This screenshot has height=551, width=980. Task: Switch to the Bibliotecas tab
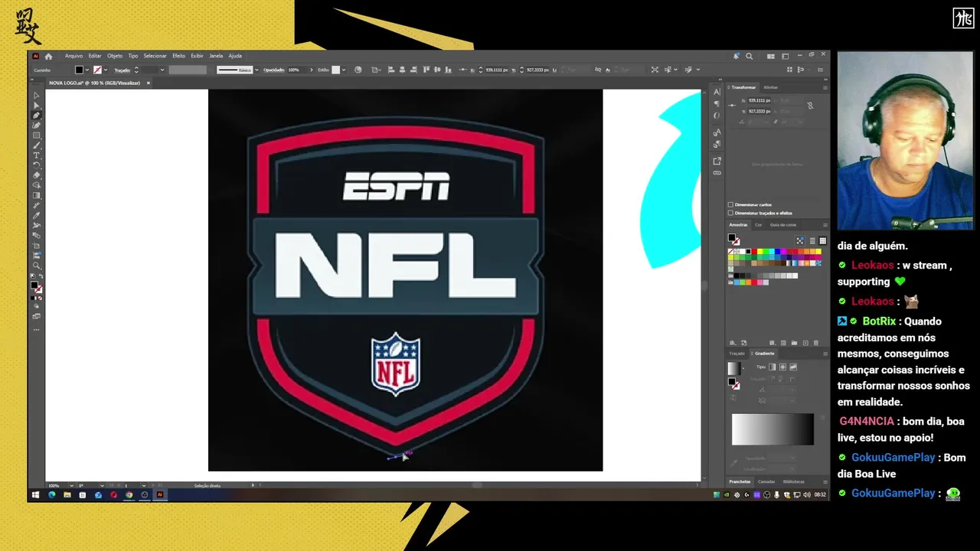pos(793,481)
